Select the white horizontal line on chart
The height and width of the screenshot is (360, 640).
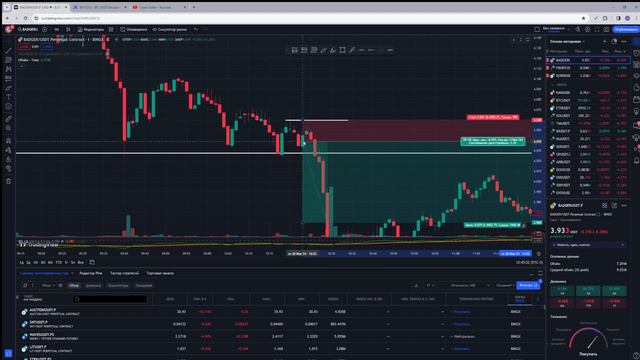(x=273, y=153)
